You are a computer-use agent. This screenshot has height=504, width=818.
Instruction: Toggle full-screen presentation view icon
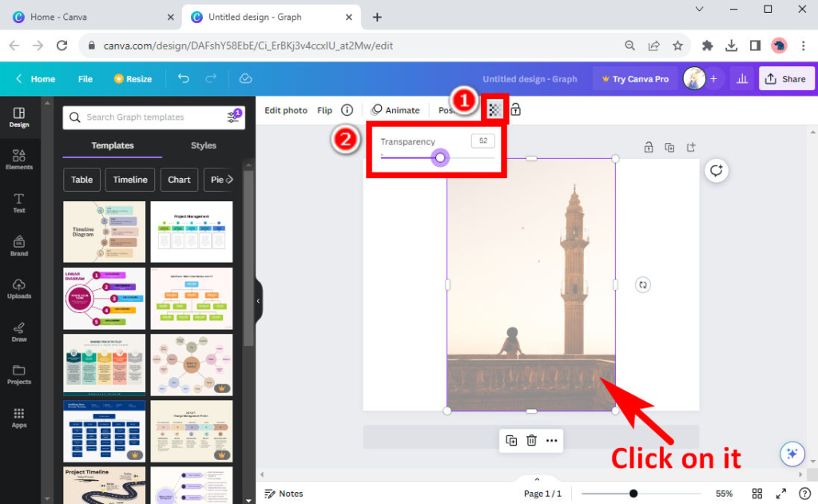click(x=781, y=493)
